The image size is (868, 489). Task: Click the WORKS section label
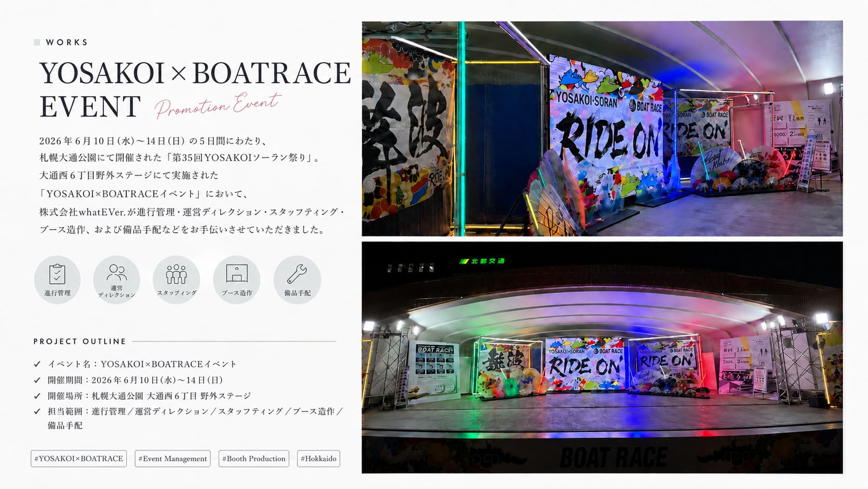click(x=67, y=42)
